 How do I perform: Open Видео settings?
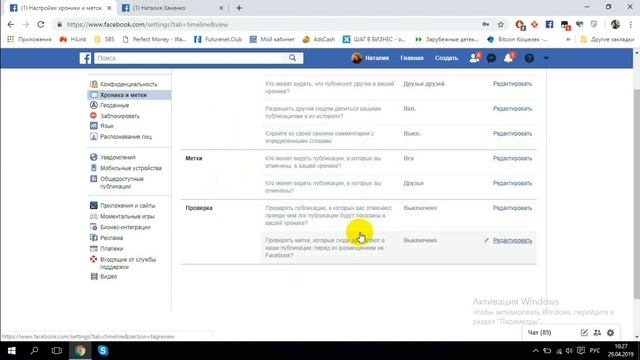[108, 276]
